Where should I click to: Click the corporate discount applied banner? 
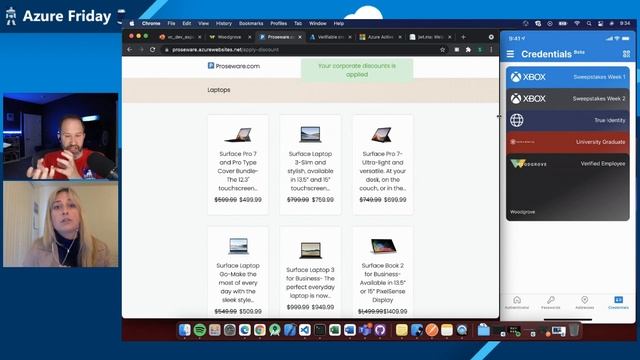tap(357, 70)
